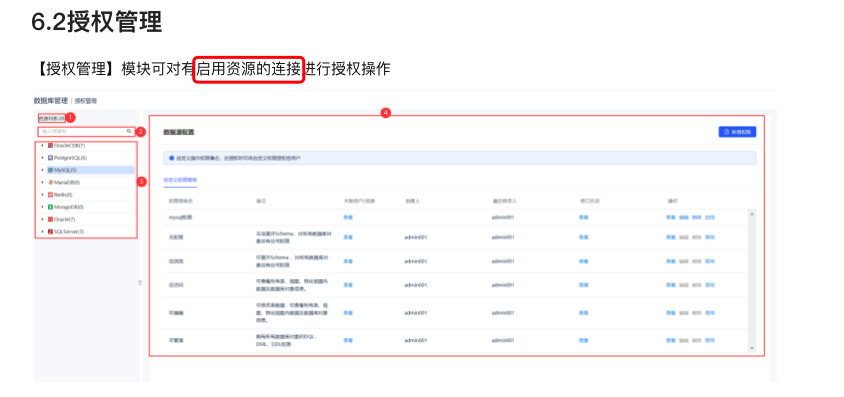This screenshot has height=397, width=844.
Task: Click the 新增权限 button
Action: pos(737,132)
